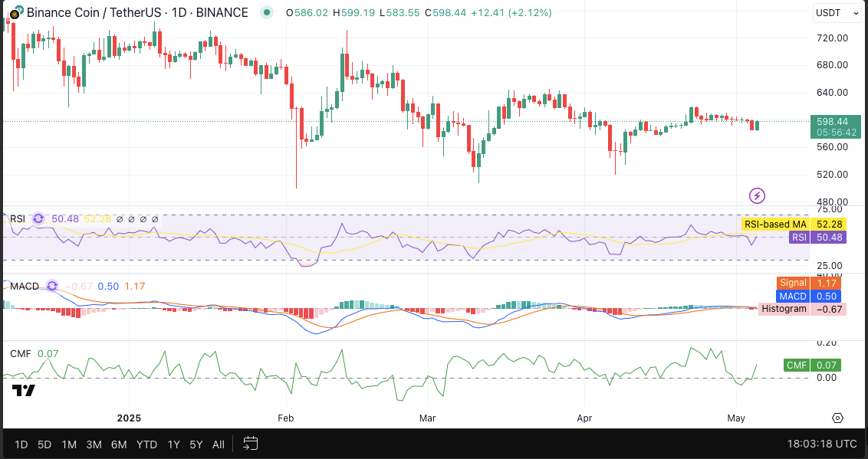Select the 6M time range
Screen dimensions: 868x459
(119, 444)
